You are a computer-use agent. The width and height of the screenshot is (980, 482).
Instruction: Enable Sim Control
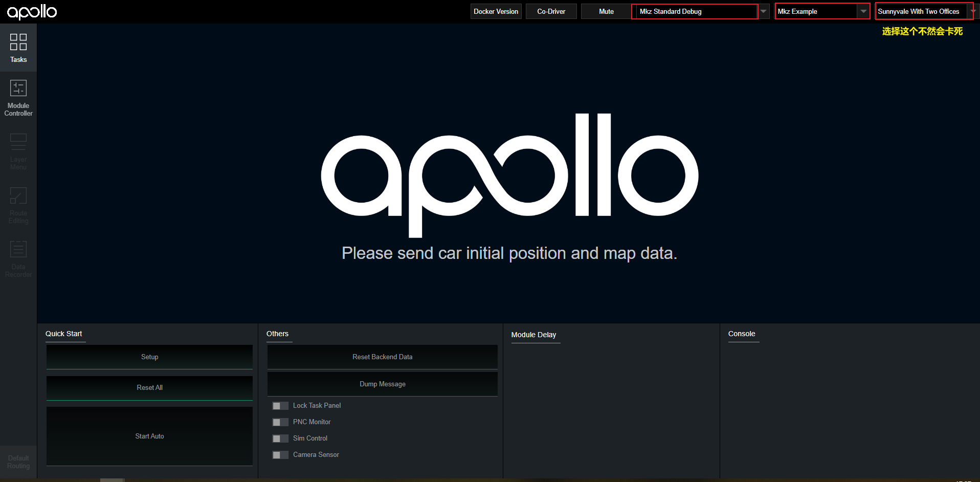coord(280,438)
